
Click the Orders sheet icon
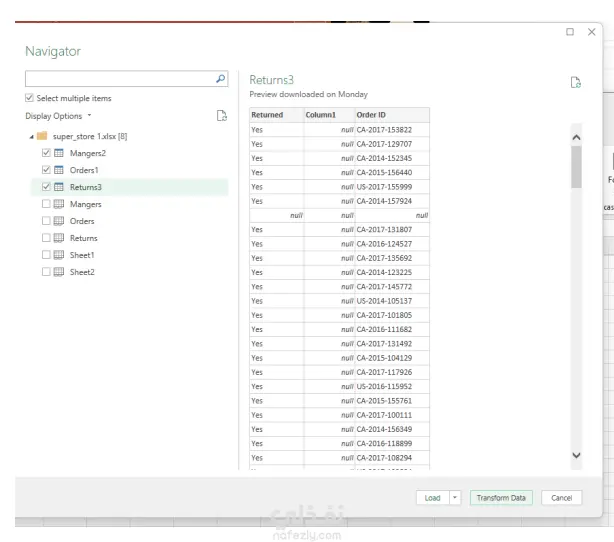[59, 221]
